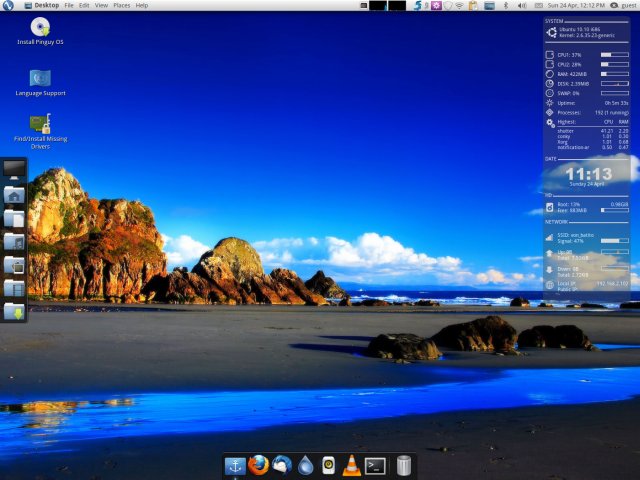The width and height of the screenshot is (640, 480).
Task: Click the Computer monitor icon in side dock
Action: click(14, 170)
